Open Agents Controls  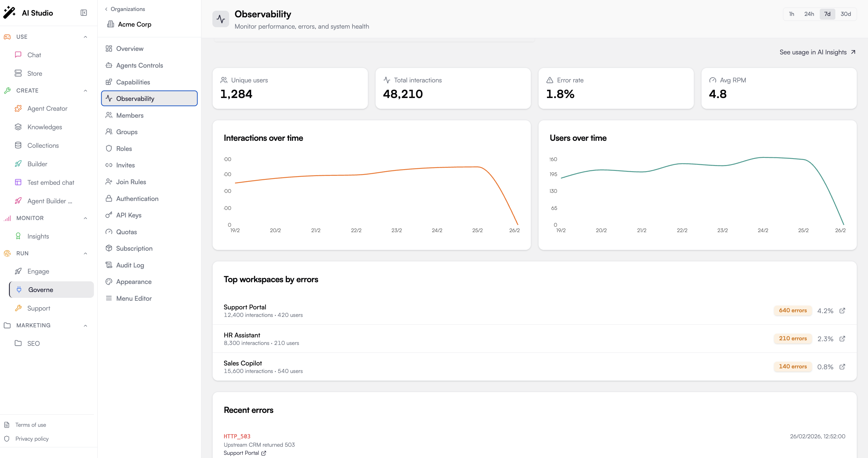tap(149, 65)
